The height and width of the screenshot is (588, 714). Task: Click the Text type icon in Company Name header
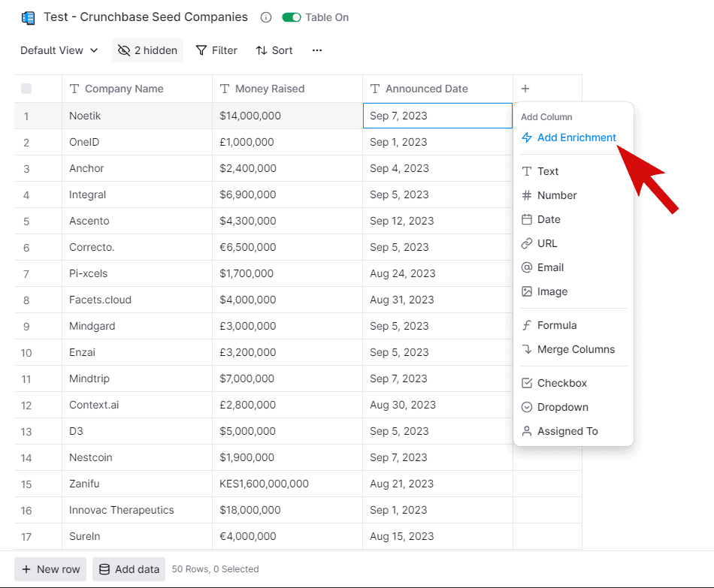tap(74, 89)
